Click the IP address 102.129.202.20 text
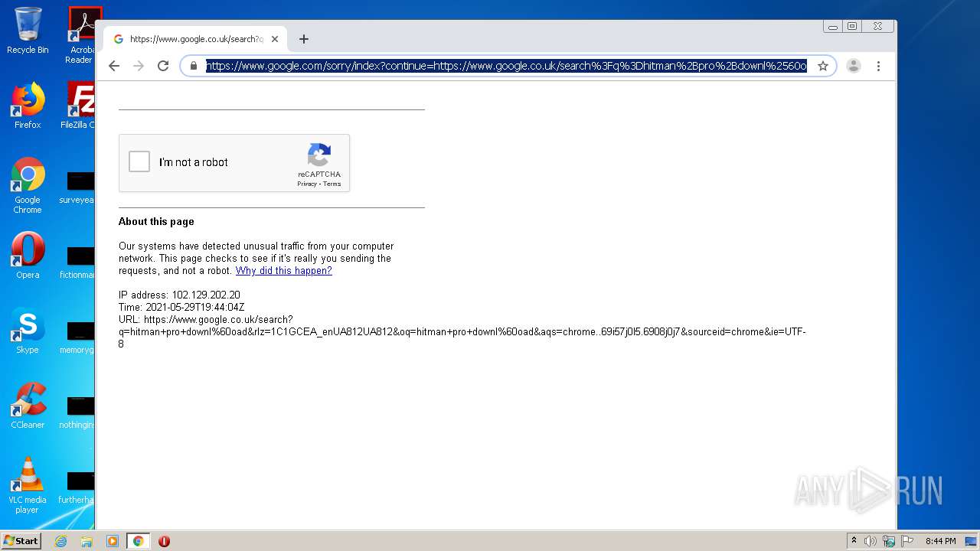The height and width of the screenshot is (551, 980). (x=179, y=295)
